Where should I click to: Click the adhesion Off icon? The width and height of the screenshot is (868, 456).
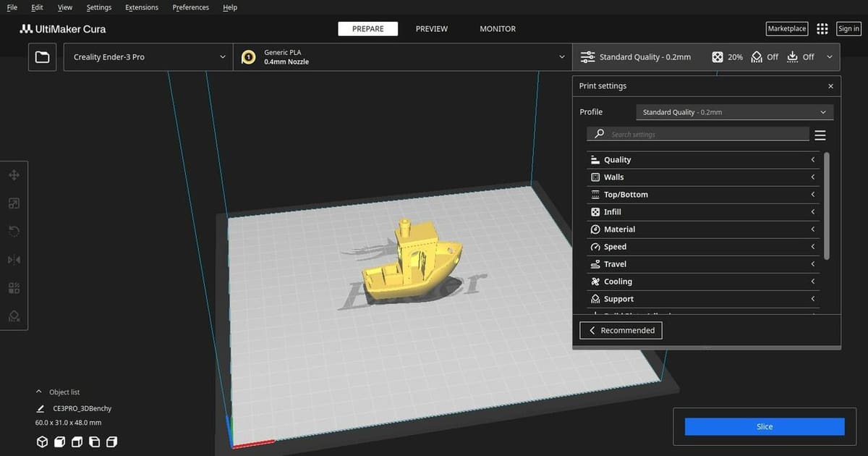click(792, 57)
